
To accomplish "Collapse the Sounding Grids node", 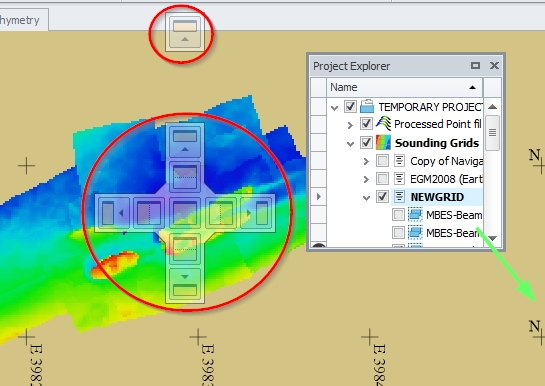I will point(350,143).
